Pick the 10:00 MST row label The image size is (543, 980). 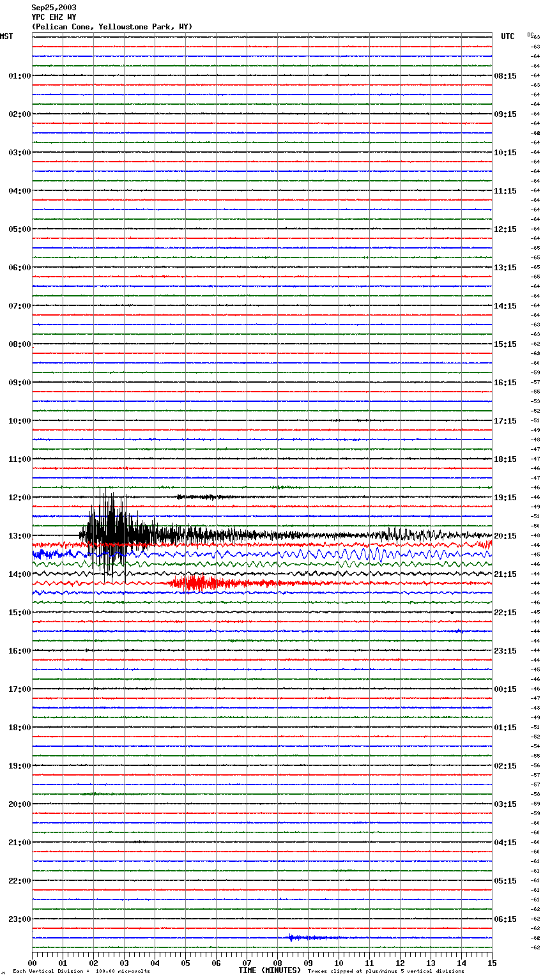pos(19,421)
